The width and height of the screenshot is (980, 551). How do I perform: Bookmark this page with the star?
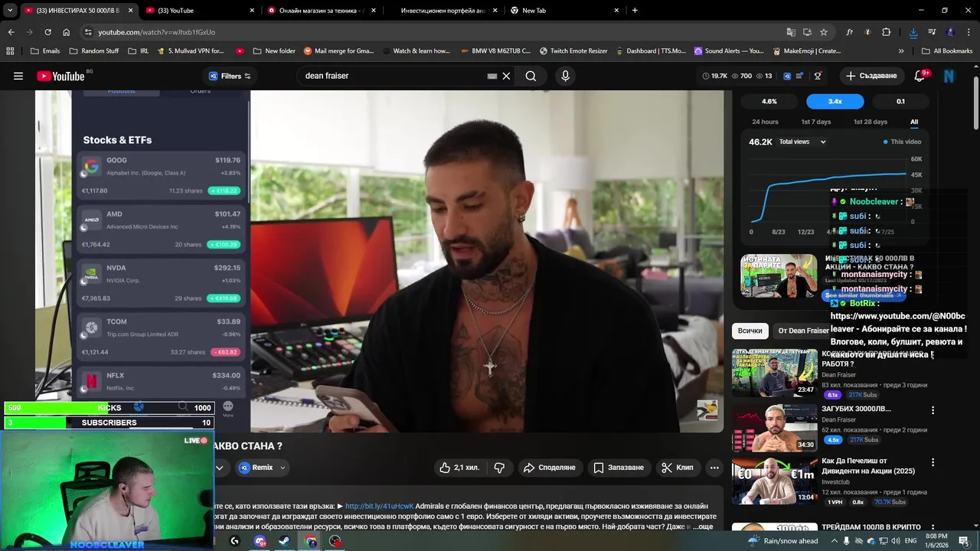pos(824,32)
